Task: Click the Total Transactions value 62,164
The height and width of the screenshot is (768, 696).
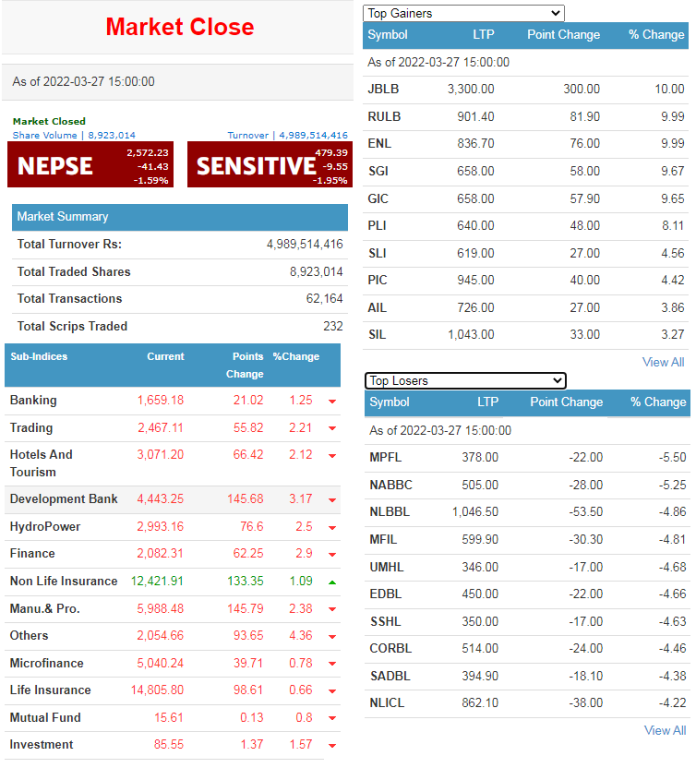Action: coord(324,298)
